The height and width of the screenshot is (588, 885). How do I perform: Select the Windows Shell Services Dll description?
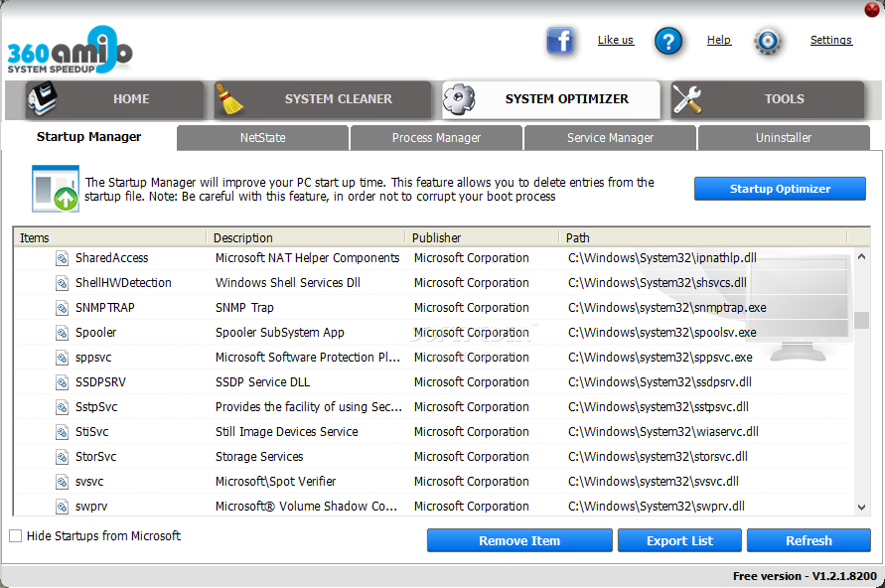tap(288, 283)
